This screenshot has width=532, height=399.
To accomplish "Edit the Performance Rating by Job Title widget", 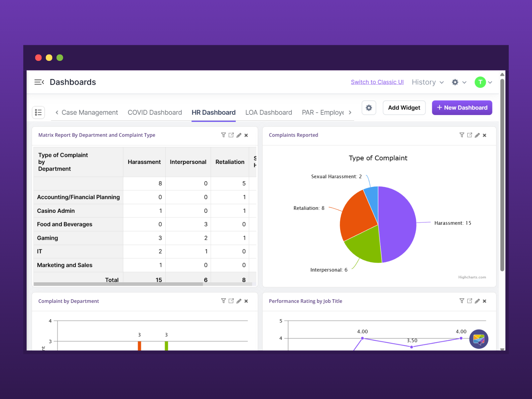I will click(x=477, y=301).
